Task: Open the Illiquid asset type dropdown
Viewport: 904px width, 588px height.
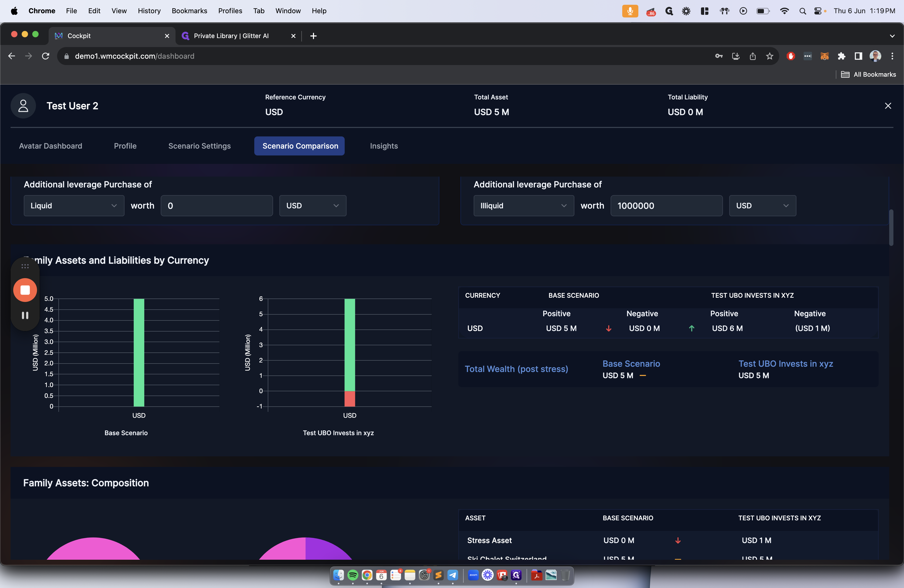Action: pyautogui.click(x=523, y=206)
